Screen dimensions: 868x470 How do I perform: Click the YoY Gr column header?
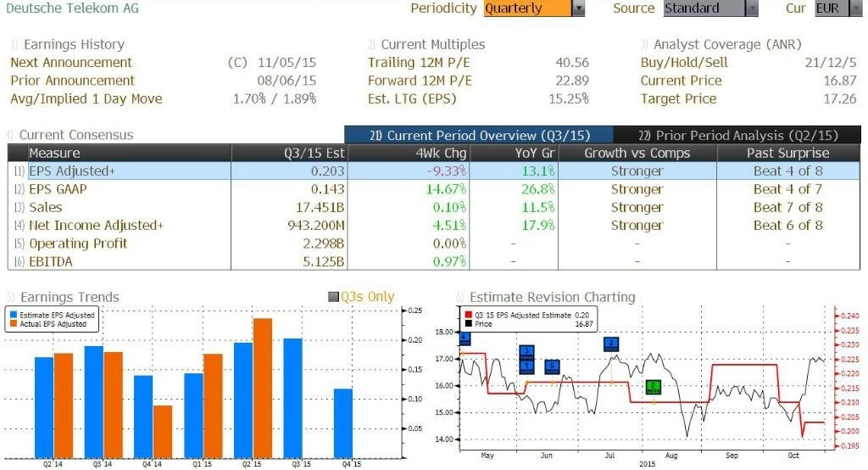pyautogui.click(x=514, y=153)
